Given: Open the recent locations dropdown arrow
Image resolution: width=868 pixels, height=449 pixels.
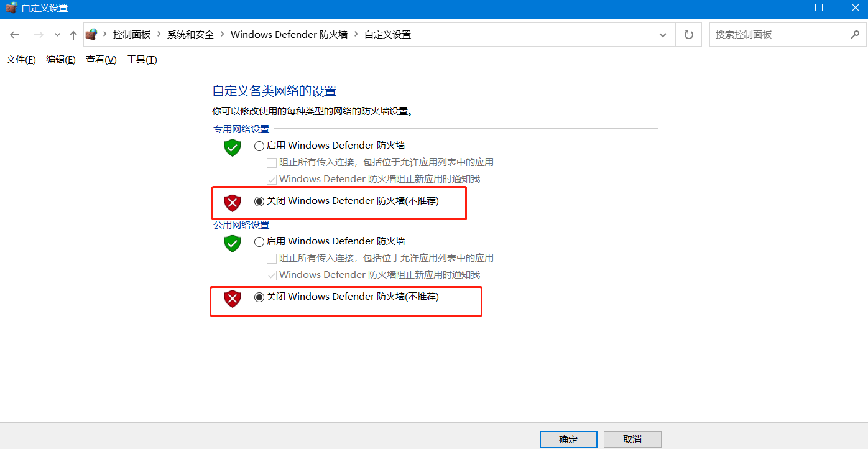Looking at the screenshot, I should (57, 35).
